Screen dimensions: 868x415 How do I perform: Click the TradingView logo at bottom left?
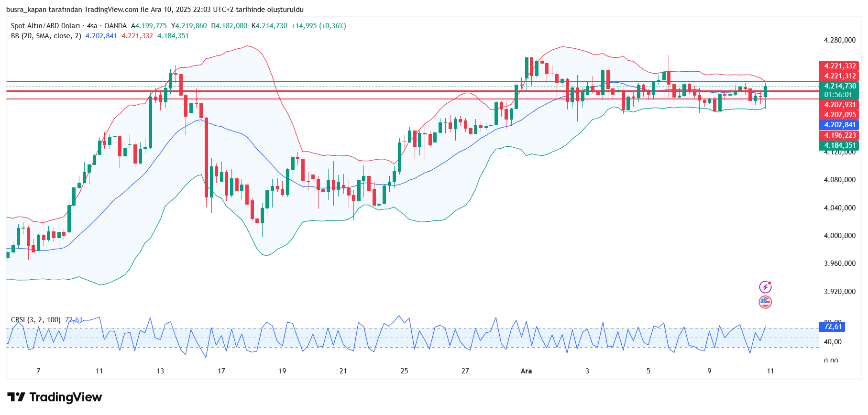(55, 397)
